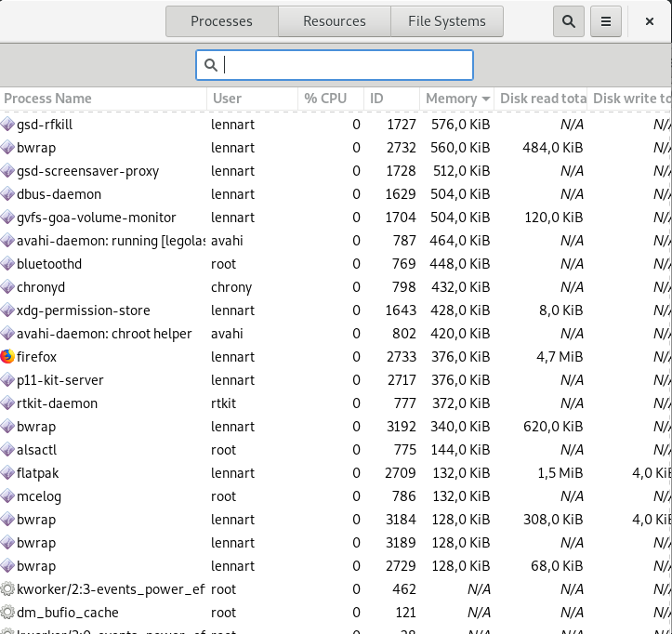
Task: Select the gsd-rfkill process name
Action: pos(45,125)
